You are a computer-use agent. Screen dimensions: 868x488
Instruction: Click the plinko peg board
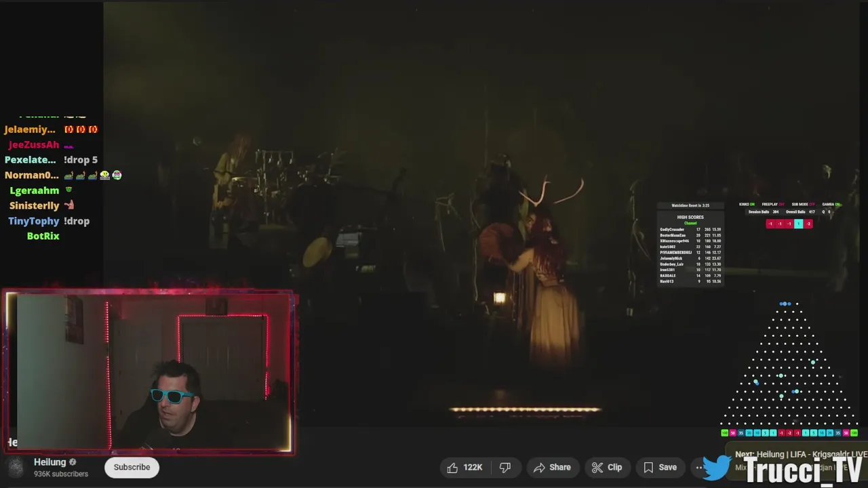point(790,365)
